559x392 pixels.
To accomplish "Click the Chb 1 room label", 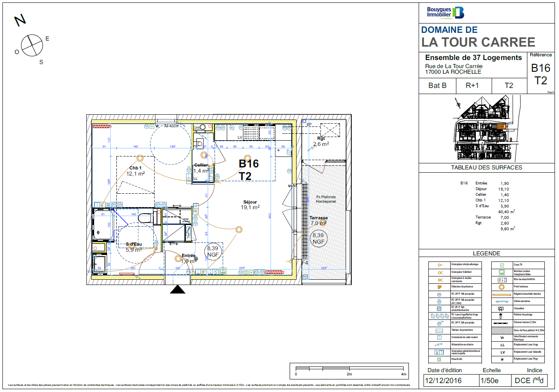I will coord(135,168).
